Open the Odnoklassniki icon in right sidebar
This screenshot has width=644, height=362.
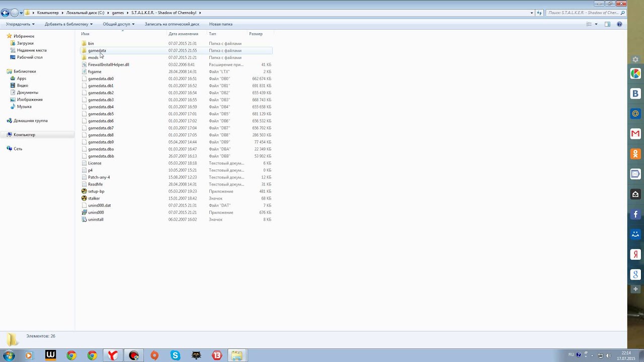[635, 154]
